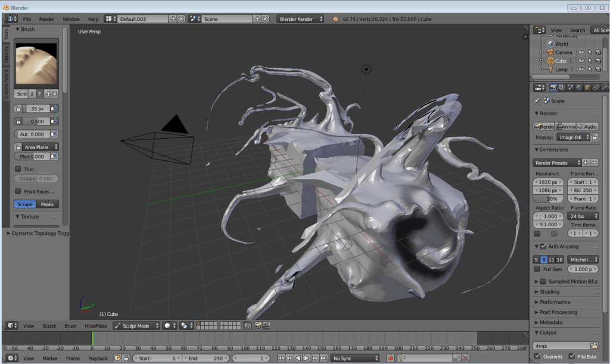Click the render properties camera tab icon
610x364 pixels.
click(554, 88)
